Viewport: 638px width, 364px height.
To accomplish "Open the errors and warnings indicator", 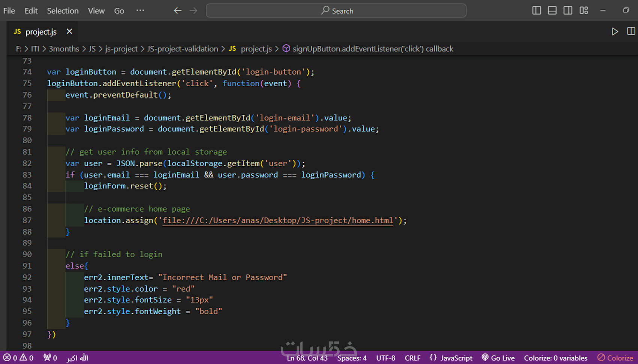I will [x=17, y=358].
